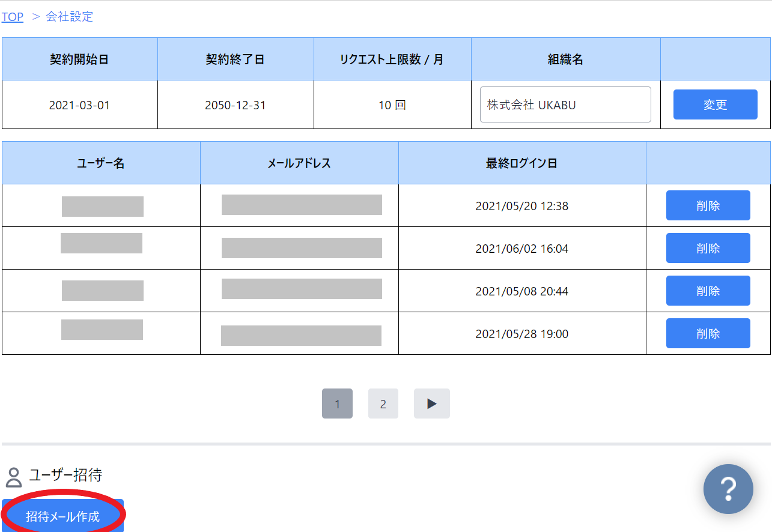Open the help question mark icon
The height and width of the screenshot is (532, 772).
(728, 489)
